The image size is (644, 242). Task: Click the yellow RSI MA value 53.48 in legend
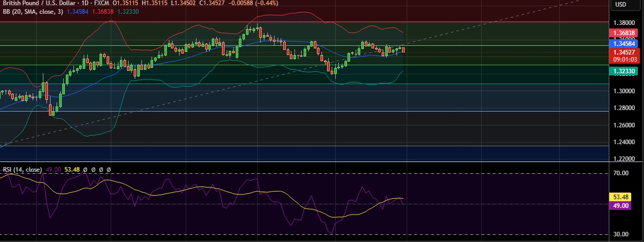click(x=73, y=169)
